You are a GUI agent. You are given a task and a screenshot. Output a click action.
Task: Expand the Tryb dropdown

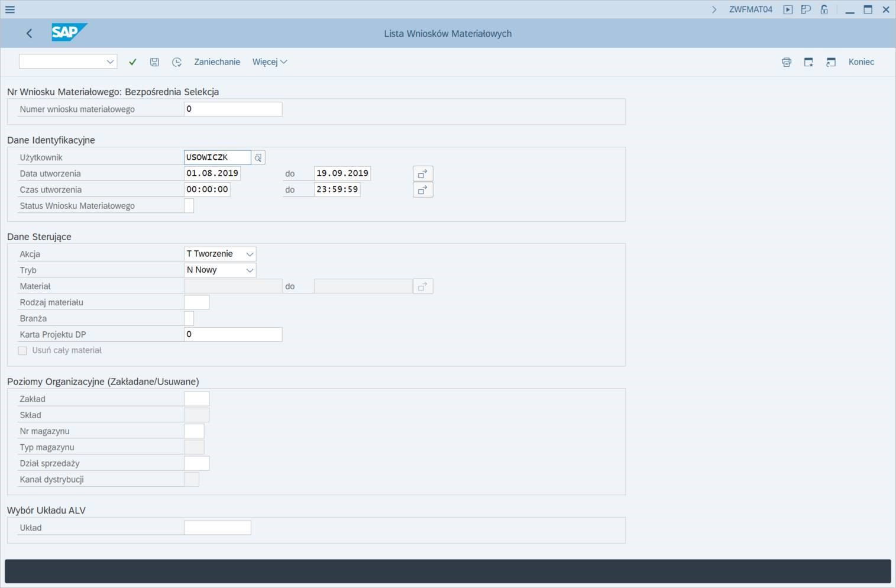[x=250, y=270]
